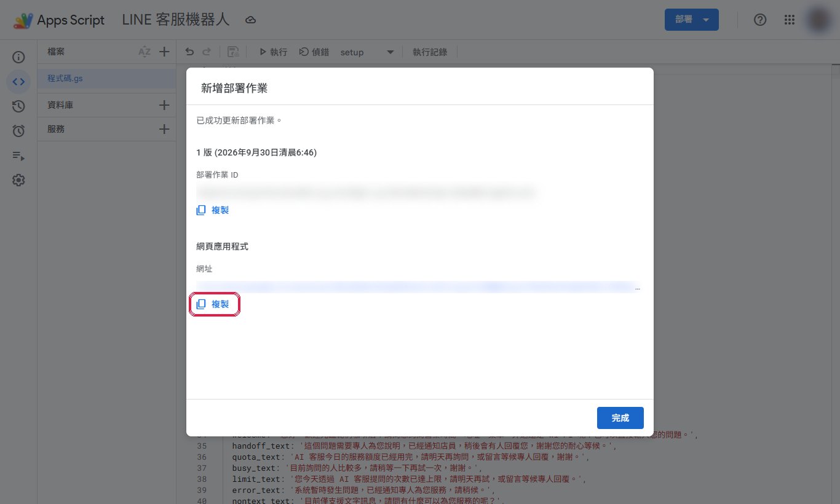This screenshot has width=840, height=504.
Task: Run the script with 執行
Action: tap(272, 52)
